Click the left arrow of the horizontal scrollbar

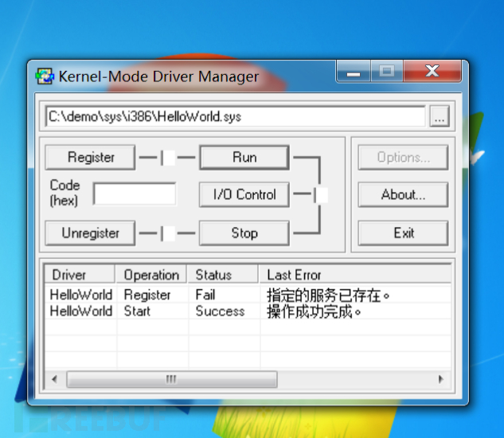51,380
